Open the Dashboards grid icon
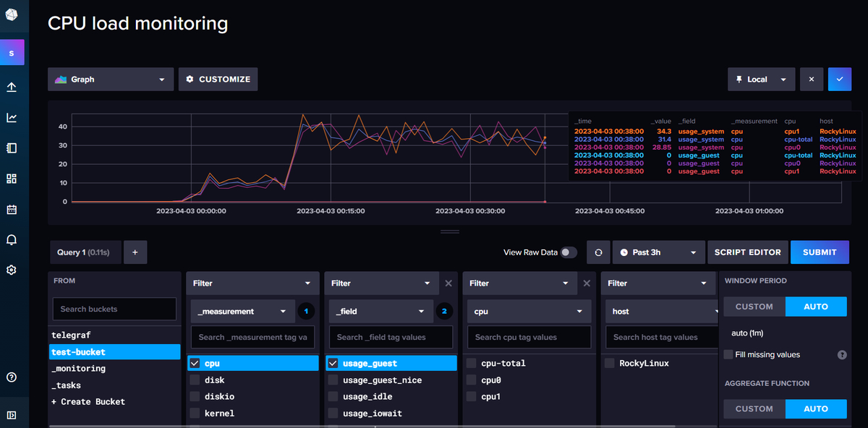 pyautogui.click(x=12, y=178)
